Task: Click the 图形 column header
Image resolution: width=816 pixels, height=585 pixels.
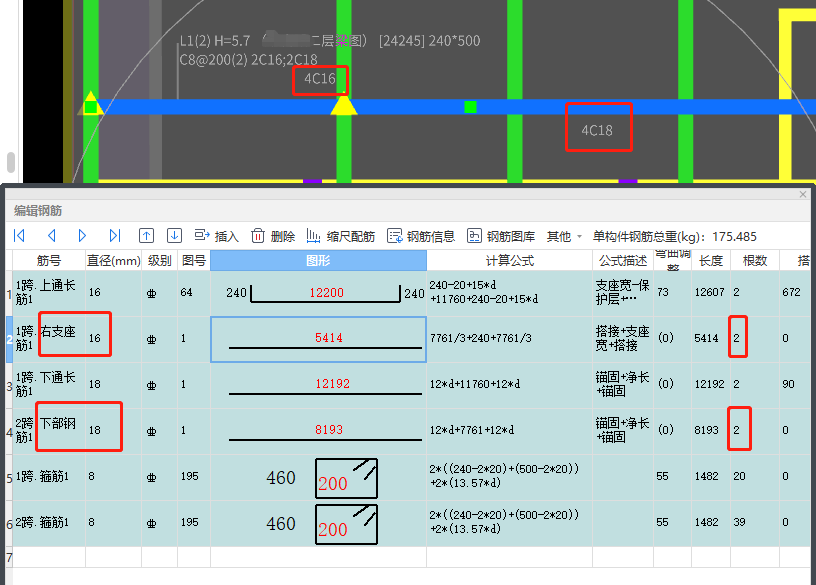Action: pos(318,260)
